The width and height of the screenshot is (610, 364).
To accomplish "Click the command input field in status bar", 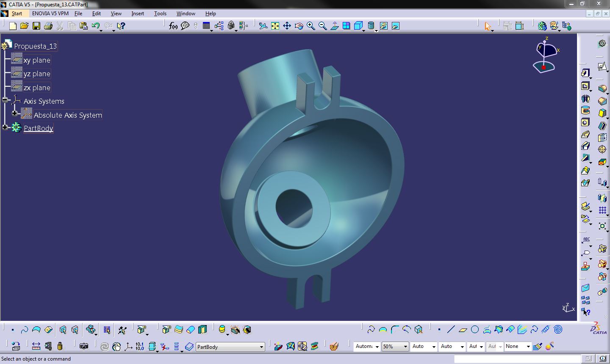I will click(x=517, y=359).
